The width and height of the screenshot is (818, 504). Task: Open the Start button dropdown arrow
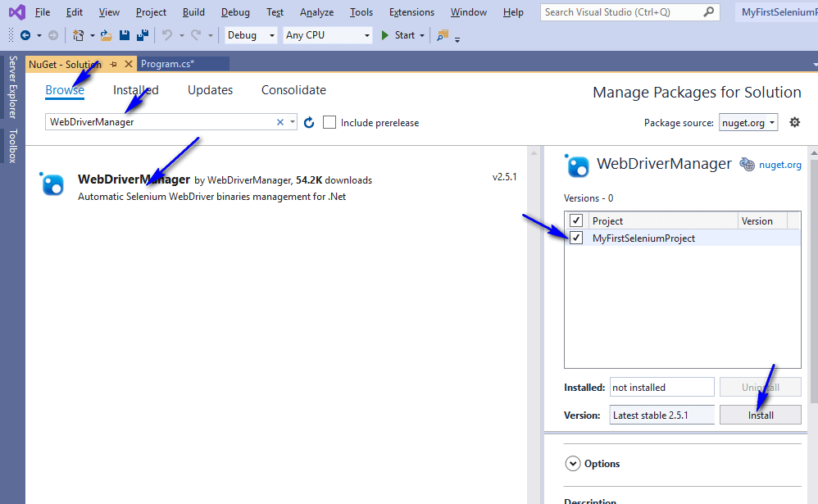pos(422,35)
